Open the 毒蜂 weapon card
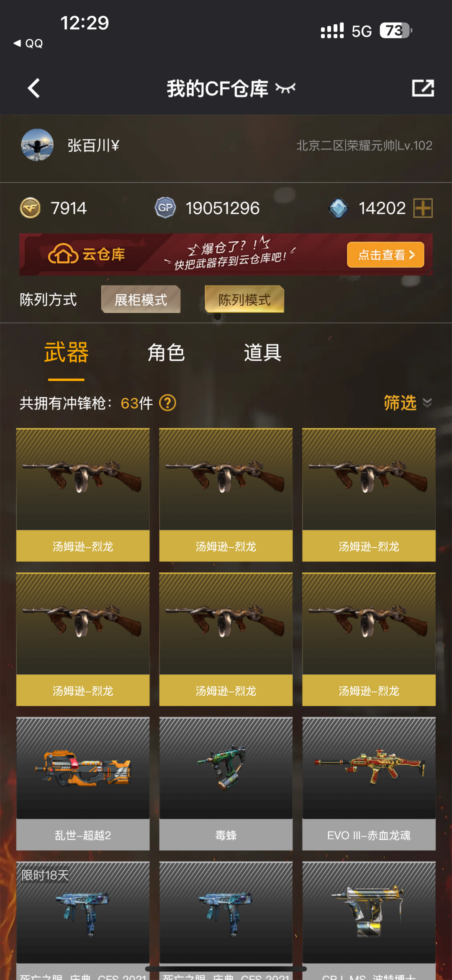This screenshot has height=980, width=452. pos(226,783)
